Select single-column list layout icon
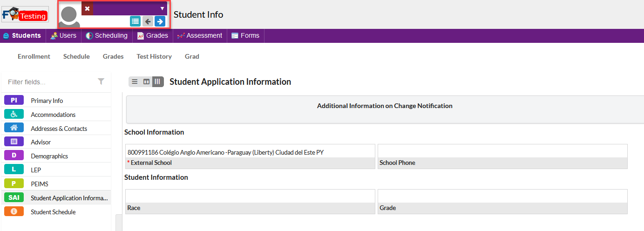Viewport: 644px width, 231px height. pos(135,82)
